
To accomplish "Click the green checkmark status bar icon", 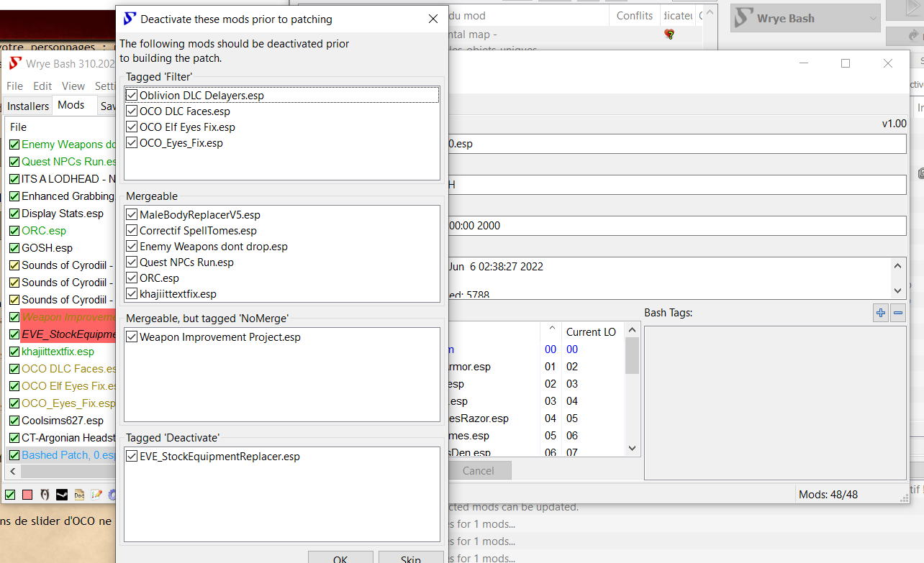I will 11,495.
